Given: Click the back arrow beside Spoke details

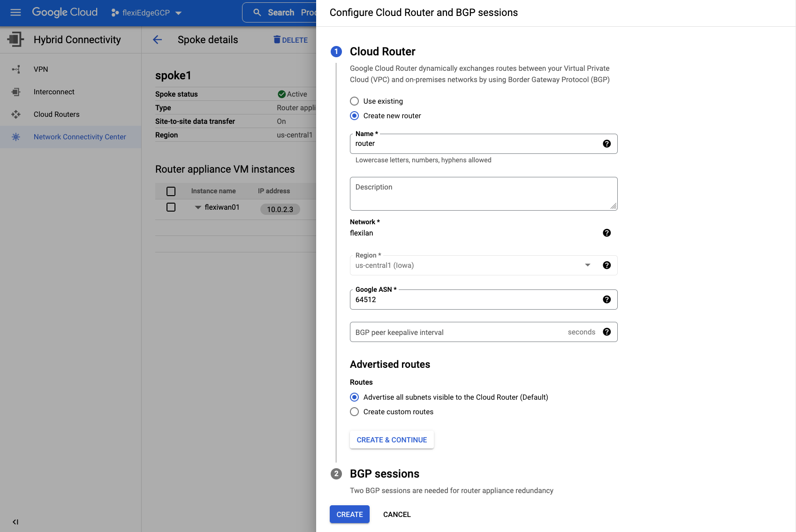Looking at the screenshot, I should [x=158, y=40].
